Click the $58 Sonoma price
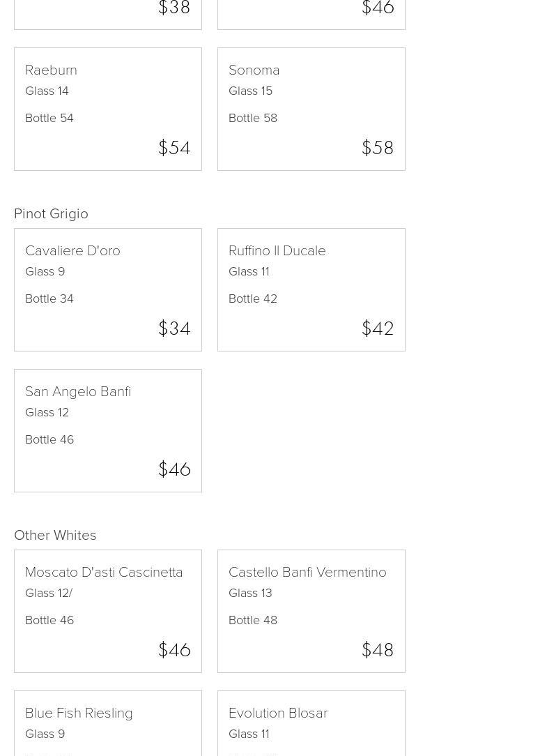This screenshot has height=756, width=547. 378,148
